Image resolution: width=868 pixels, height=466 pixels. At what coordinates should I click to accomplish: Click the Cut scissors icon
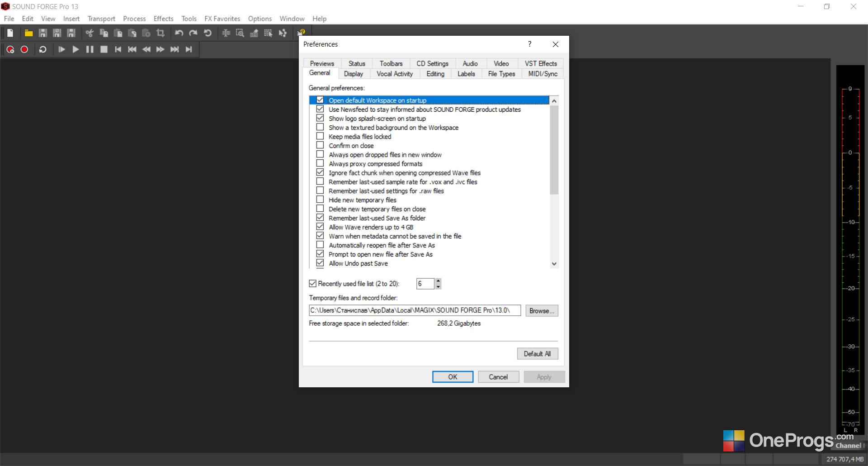click(90, 33)
